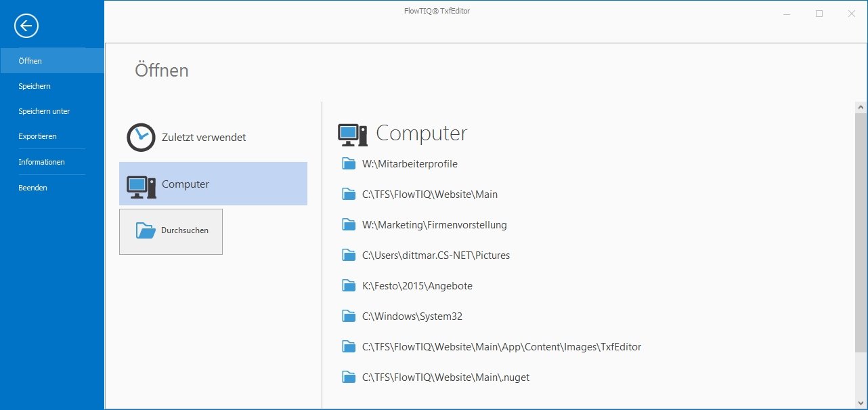Click the scrollbar down arrow
The width and height of the screenshot is (868, 410).
(x=861, y=403)
